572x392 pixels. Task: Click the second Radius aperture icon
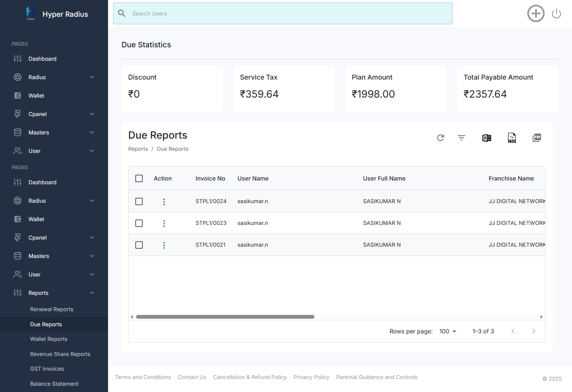click(18, 201)
